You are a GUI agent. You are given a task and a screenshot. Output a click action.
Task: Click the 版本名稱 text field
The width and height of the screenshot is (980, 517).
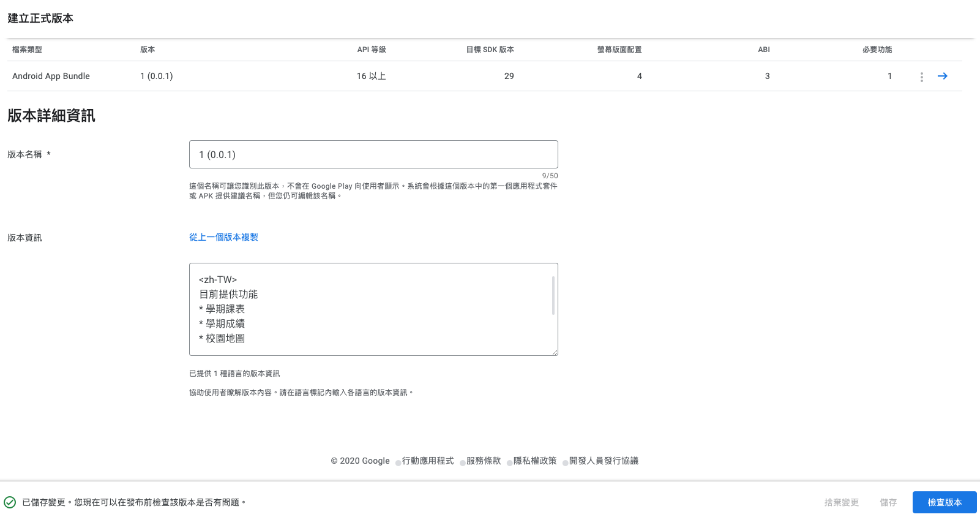pyautogui.click(x=373, y=154)
